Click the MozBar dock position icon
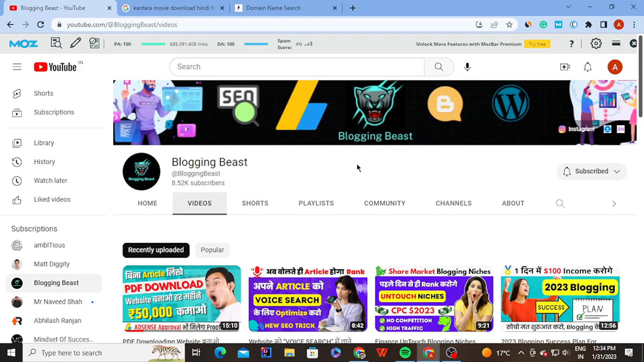This screenshot has width=644, height=362. (616, 43)
